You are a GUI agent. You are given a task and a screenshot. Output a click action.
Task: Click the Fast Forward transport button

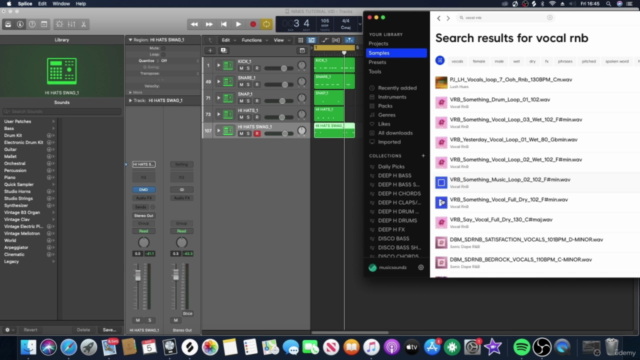pyautogui.click(x=209, y=24)
